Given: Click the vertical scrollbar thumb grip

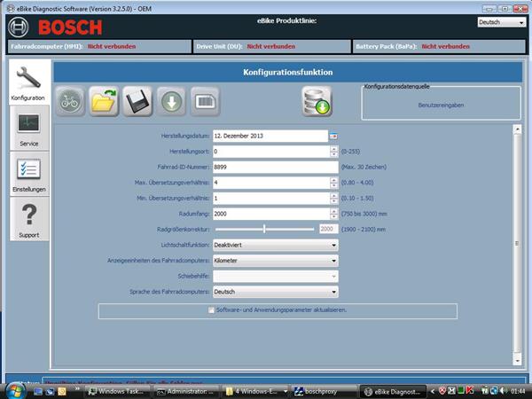Looking at the screenshot, I should pyautogui.click(x=517, y=243).
